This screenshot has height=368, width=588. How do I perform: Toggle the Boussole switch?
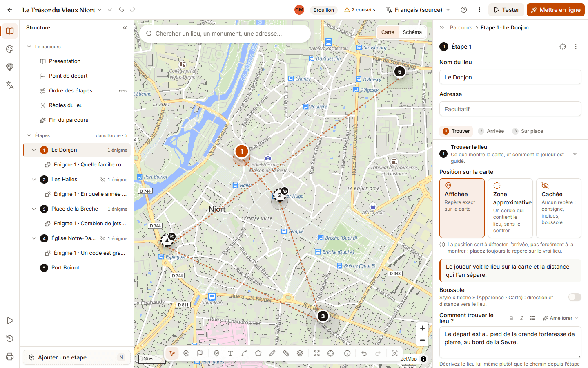575,297
